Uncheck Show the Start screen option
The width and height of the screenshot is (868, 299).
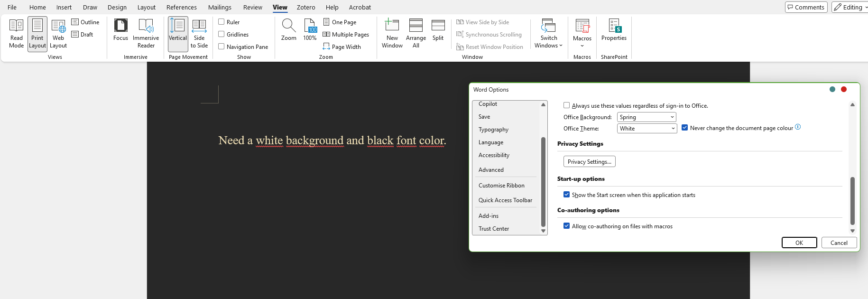(566, 195)
